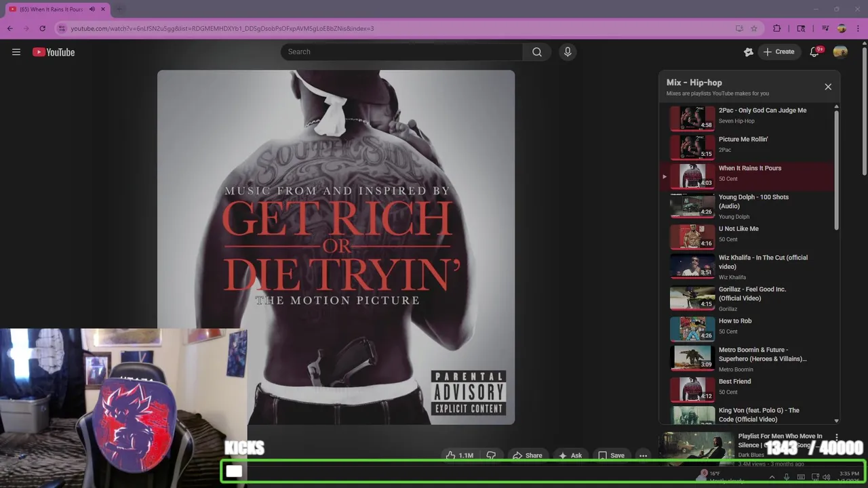Click the album art video player

(x=336, y=247)
